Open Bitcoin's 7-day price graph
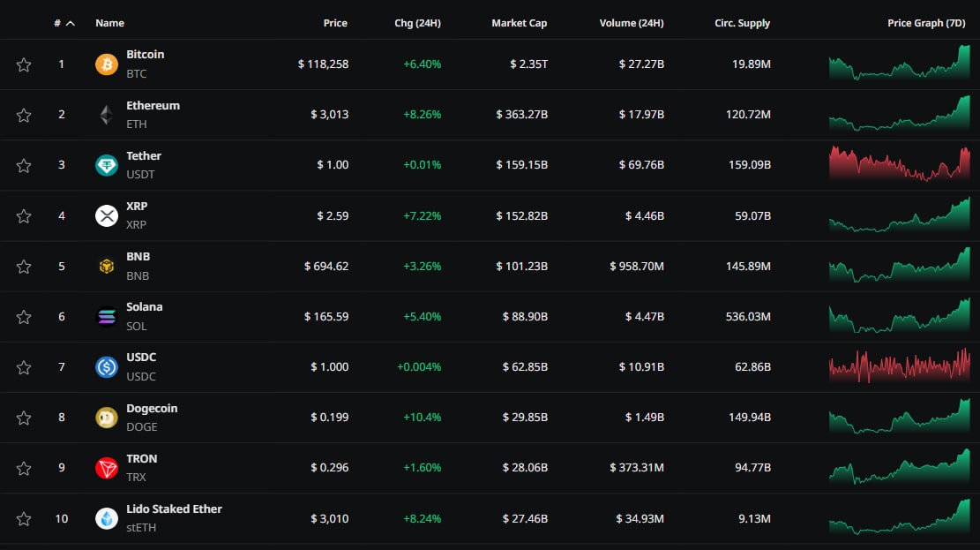980x550 pixels. [x=900, y=63]
